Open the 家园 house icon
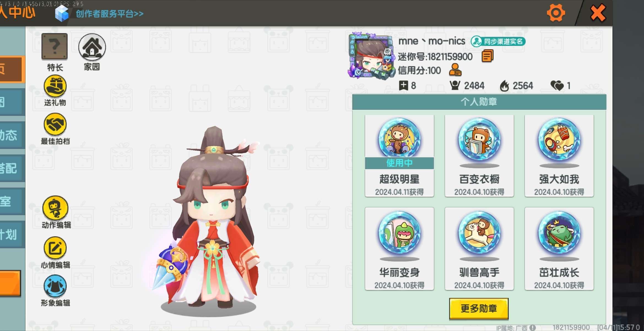This screenshot has height=331, width=644. tap(92, 47)
